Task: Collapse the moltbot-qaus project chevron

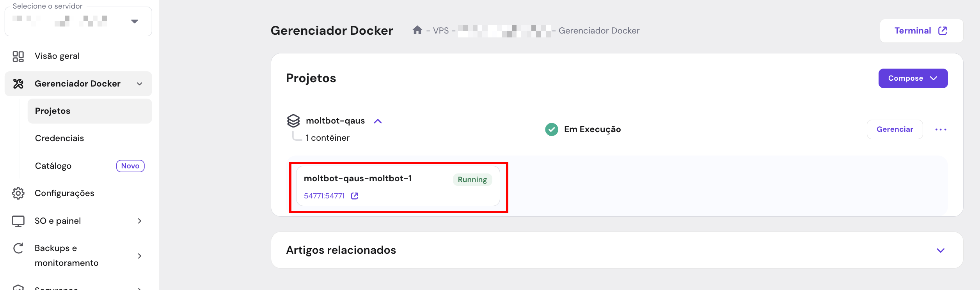Action: (x=378, y=121)
